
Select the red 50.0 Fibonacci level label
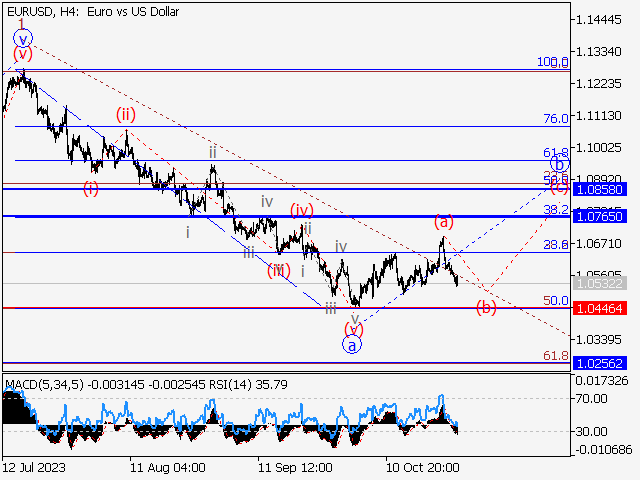556,301
